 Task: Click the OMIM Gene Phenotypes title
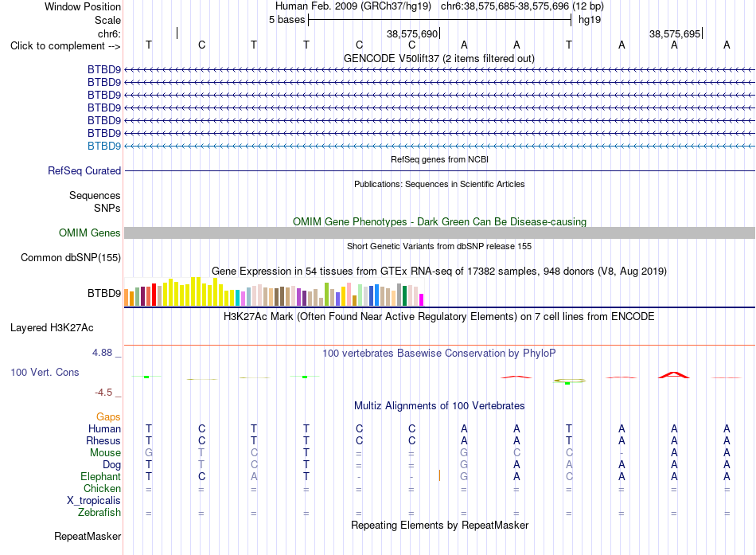click(x=439, y=221)
